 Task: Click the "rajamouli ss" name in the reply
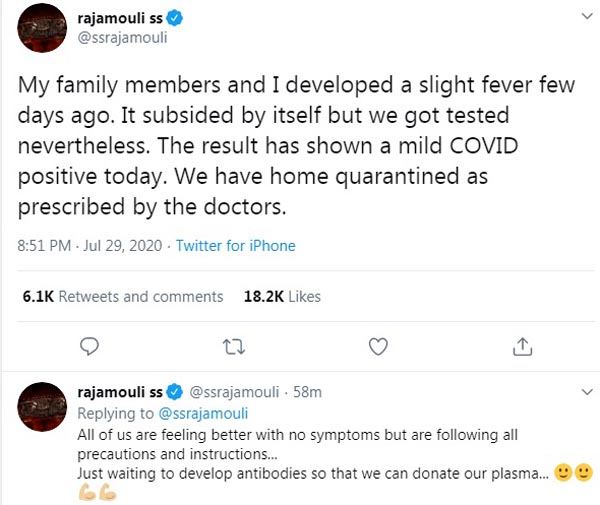(x=119, y=391)
